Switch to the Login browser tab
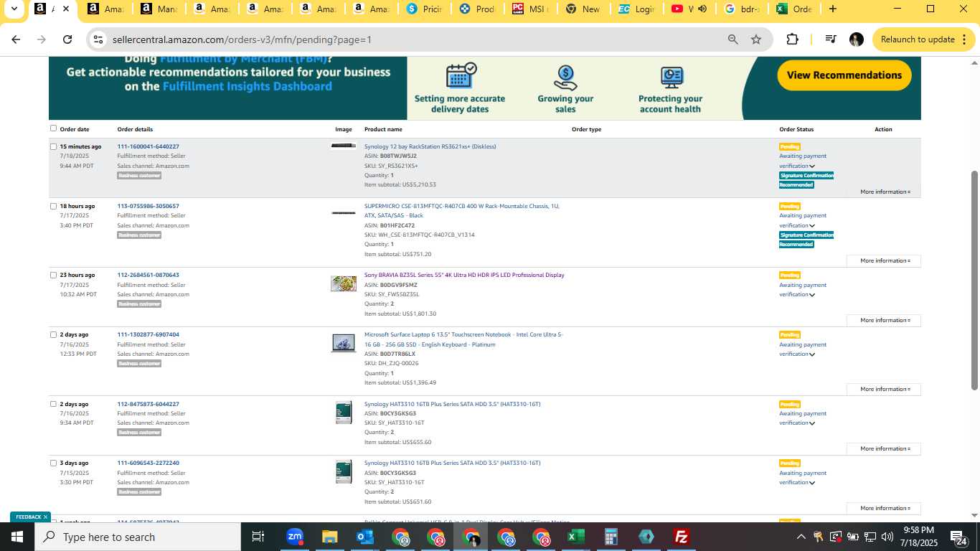 (x=636, y=9)
